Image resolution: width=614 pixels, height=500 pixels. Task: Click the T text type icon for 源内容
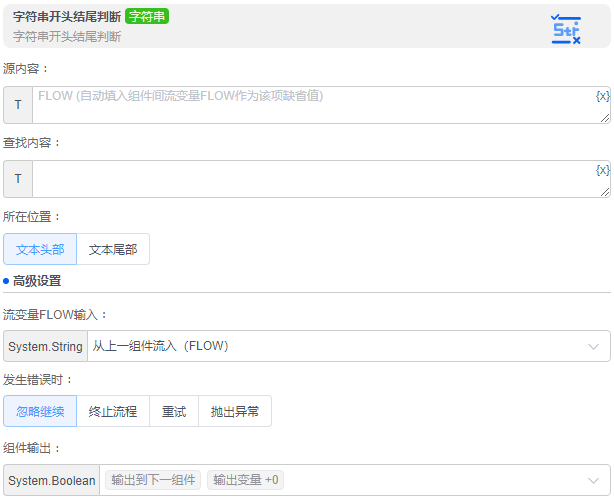coord(18,105)
